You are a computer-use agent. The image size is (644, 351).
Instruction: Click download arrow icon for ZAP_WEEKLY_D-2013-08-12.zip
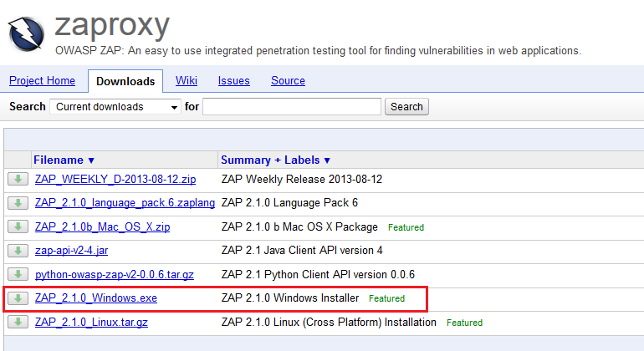[x=17, y=179]
